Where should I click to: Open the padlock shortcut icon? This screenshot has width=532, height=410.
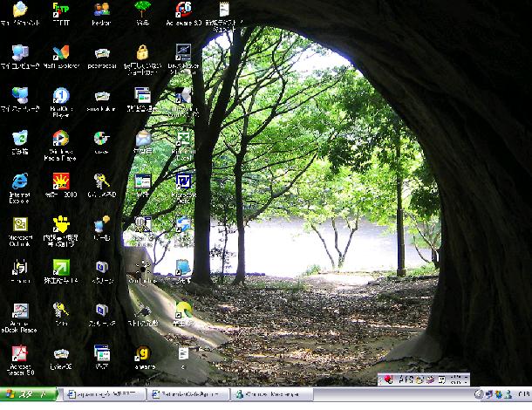pos(142,53)
